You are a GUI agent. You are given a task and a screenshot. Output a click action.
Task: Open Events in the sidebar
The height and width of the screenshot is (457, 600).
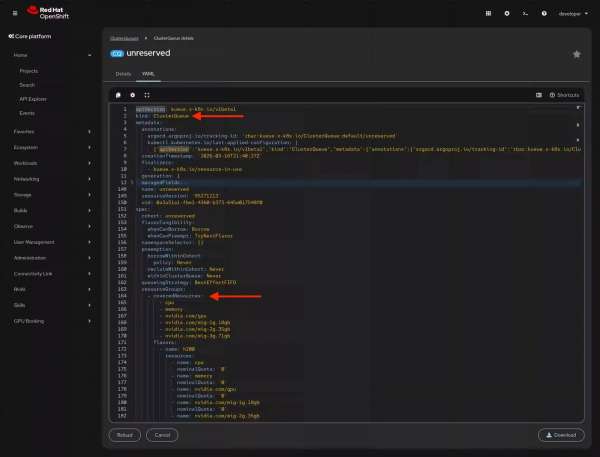(x=27, y=113)
